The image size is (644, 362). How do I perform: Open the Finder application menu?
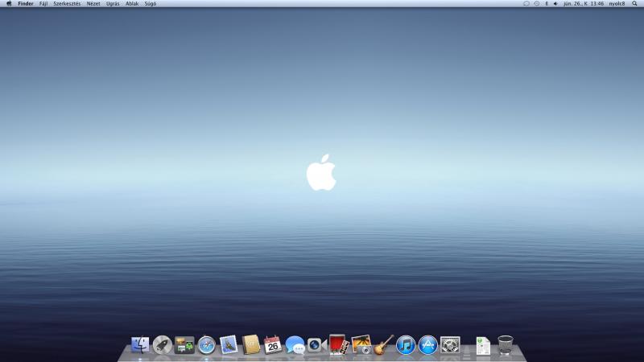26,4
